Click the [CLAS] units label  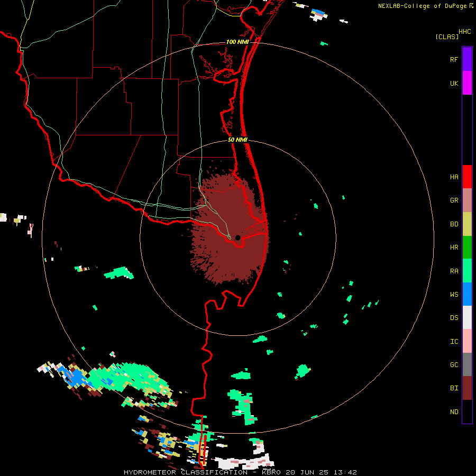pos(447,36)
